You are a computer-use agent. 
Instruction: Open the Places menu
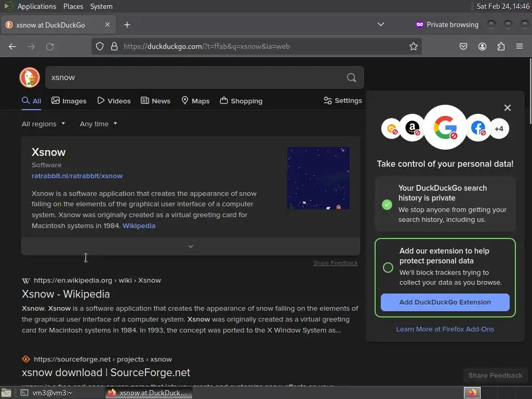(x=73, y=6)
